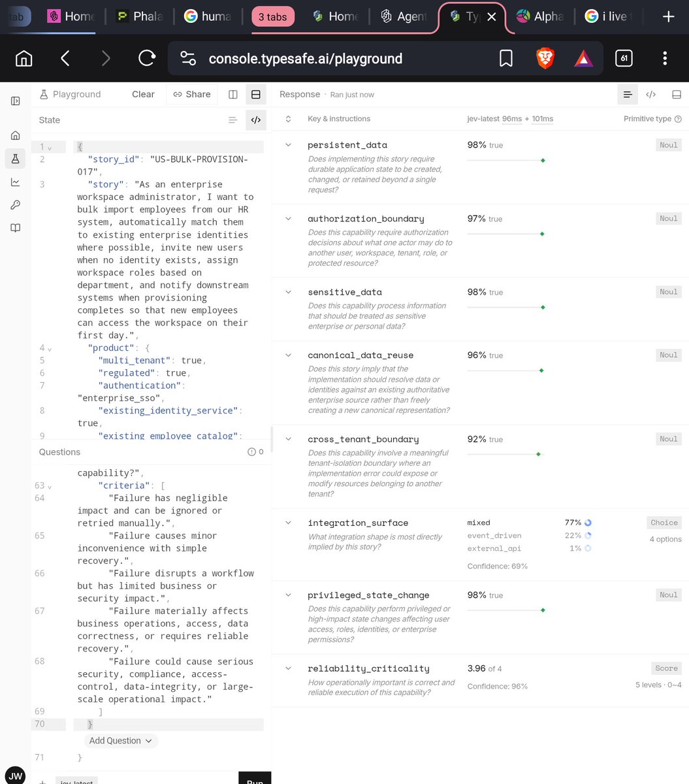Fold the product object at line 4
The height and width of the screenshot is (784, 689).
pos(50,349)
